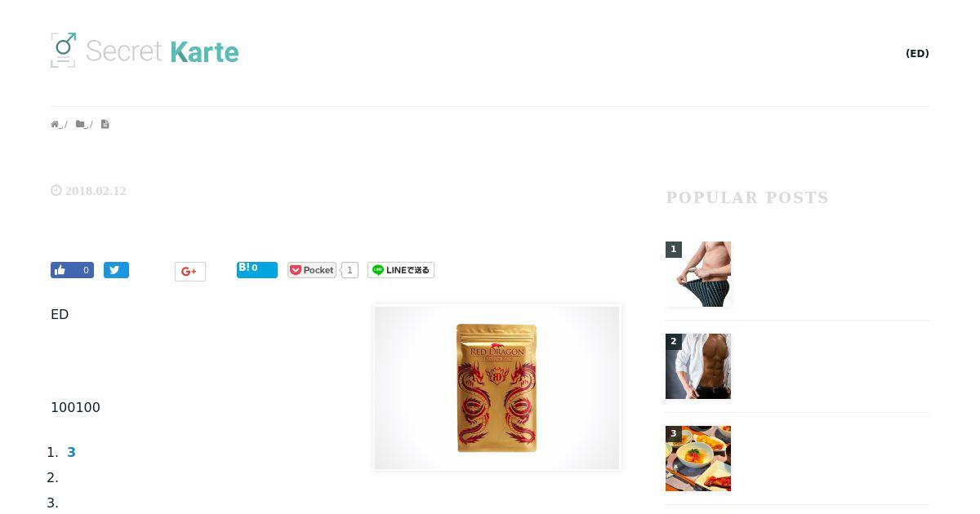The width and height of the screenshot is (980, 514).
Task: Open popular post 2 muscular torso thumbnail
Action: (698, 366)
